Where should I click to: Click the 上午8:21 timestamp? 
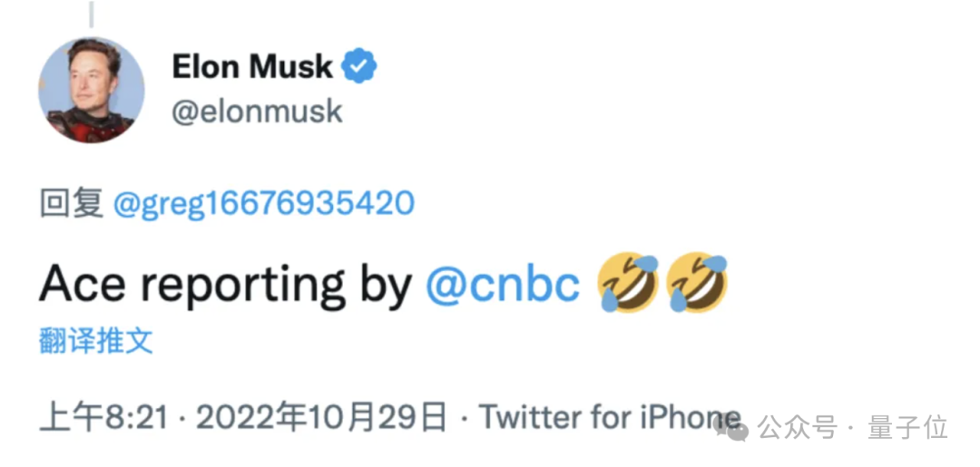point(104,417)
